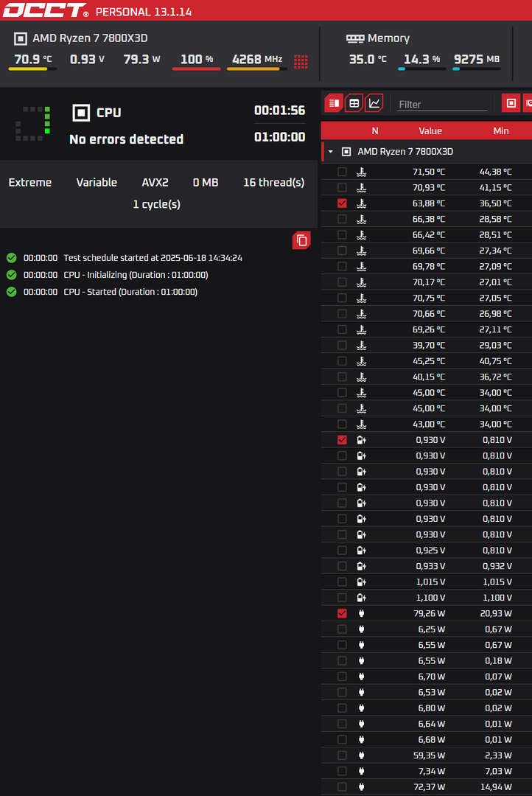Click the 1,100 V value cell
Image resolution: width=532 pixels, height=796 pixels.
[430, 598]
